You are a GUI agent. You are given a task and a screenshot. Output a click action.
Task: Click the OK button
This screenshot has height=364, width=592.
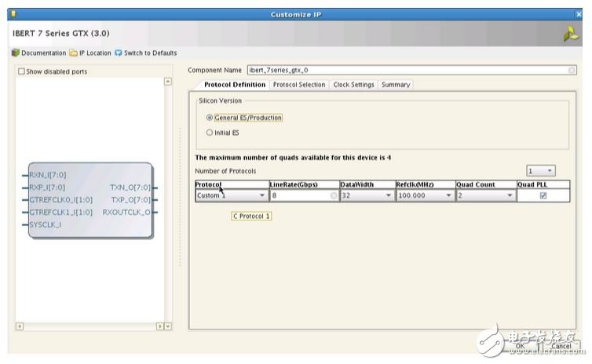(x=520, y=346)
